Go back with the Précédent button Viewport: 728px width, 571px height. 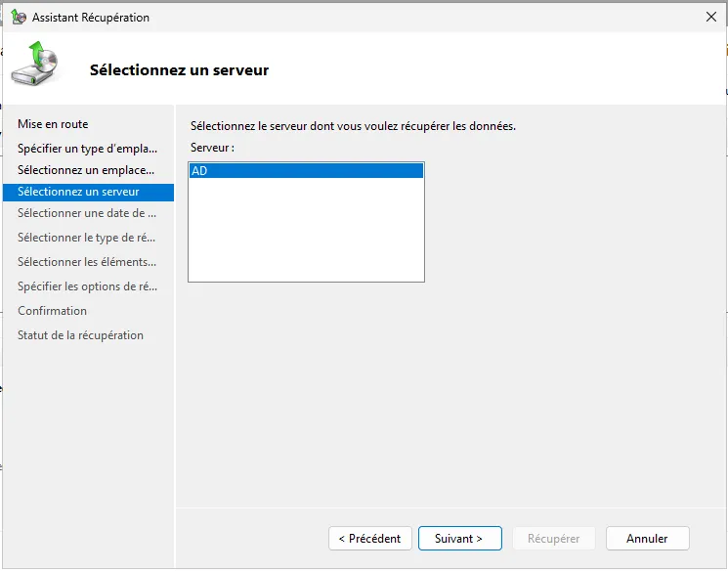click(x=369, y=539)
